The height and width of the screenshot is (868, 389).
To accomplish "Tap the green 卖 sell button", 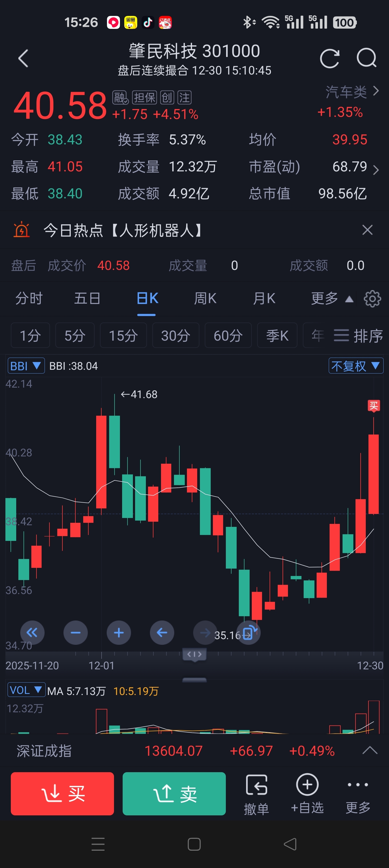I will [174, 794].
